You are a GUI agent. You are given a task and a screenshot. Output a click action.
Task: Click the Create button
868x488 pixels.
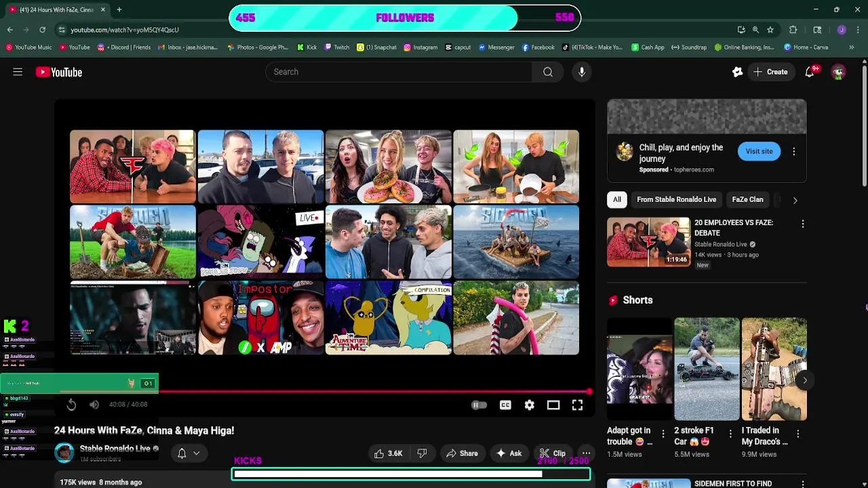click(x=771, y=72)
